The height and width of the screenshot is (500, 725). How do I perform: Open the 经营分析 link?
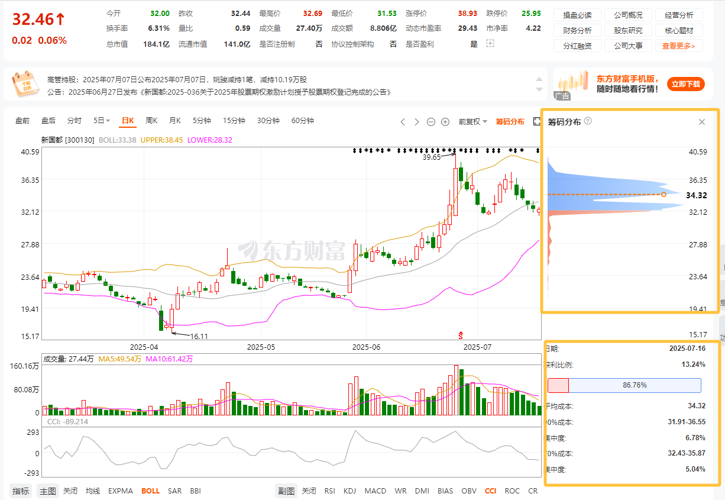679,15
